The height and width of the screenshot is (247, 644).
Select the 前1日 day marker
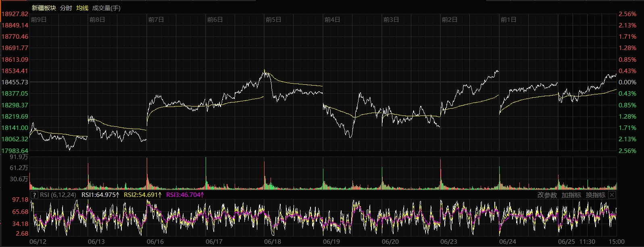tap(509, 19)
